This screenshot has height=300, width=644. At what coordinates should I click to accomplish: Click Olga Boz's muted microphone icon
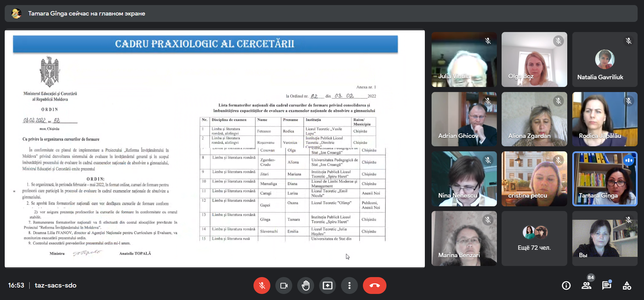pyautogui.click(x=558, y=41)
